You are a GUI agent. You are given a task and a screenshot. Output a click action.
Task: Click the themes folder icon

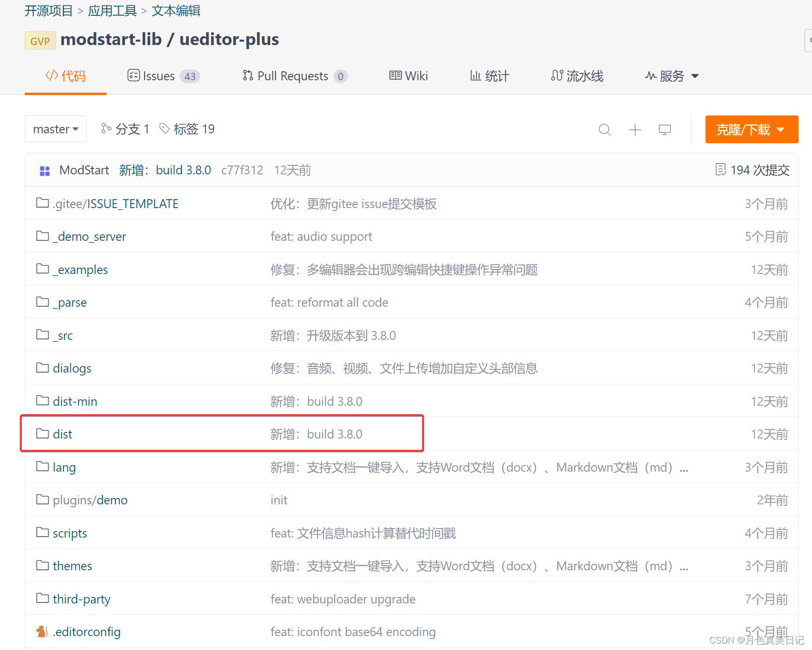pyautogui.click(x=43, y=565)
